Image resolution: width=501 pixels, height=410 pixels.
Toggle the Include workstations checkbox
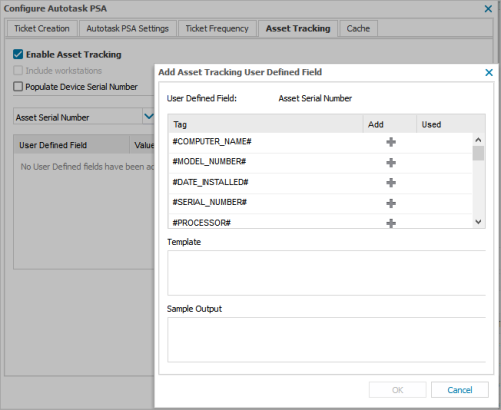tap(18, 71)
